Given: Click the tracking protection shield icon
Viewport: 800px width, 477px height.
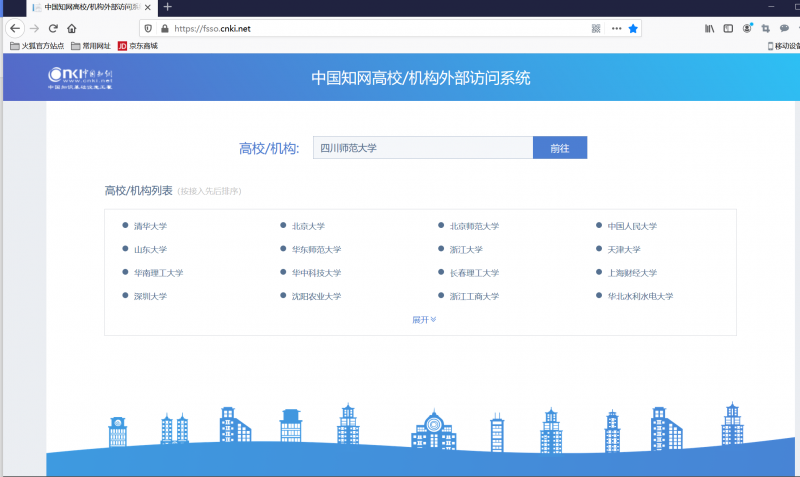Looking at the screenshot, I should pyautogui.click(x=147, y=29).
